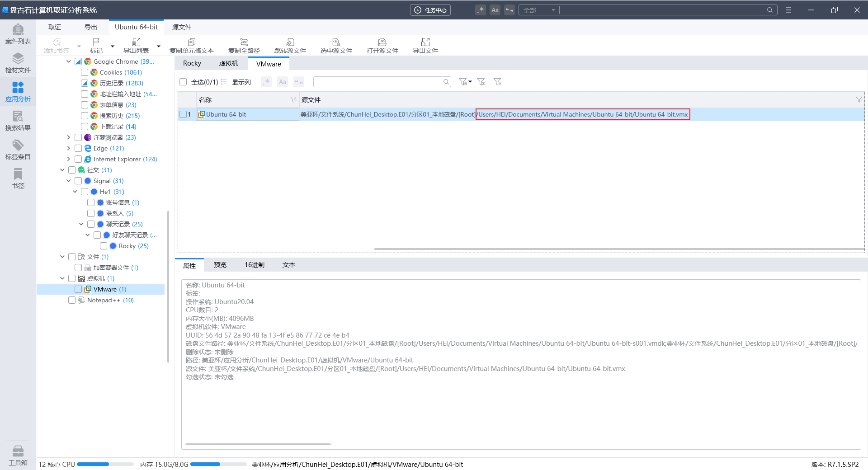The image size is (868, 470).
Task: Open the 搜索结果 search results sidebar icon
Action: (x=18, y=121)
